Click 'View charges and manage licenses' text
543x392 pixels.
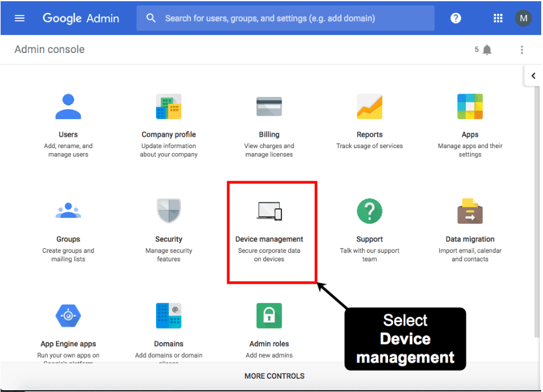[x=269, y=150]
